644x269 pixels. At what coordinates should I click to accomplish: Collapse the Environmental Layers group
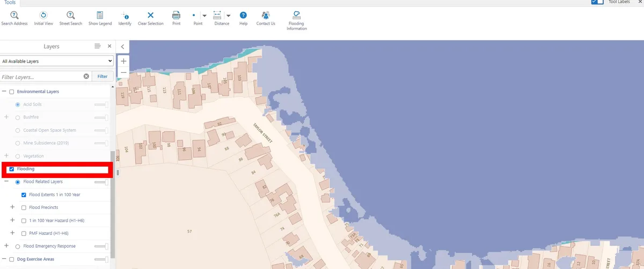pyautogui.click(x=4, y=92)
